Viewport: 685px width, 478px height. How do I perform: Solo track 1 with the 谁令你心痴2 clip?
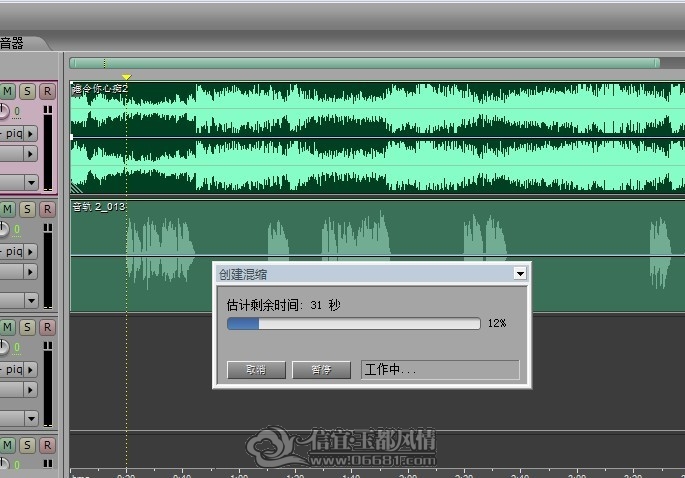[x=28, y=91]
